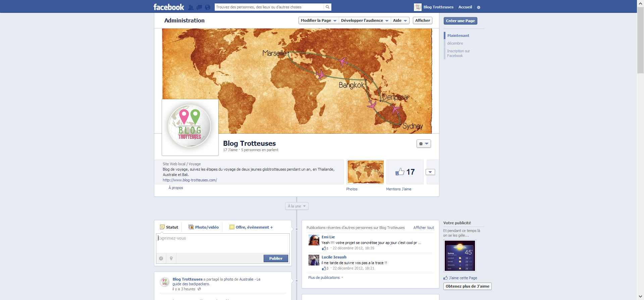The image size is (644, 300).
Task: Open page gear options below cover
Action: click(x=424, y=143)
